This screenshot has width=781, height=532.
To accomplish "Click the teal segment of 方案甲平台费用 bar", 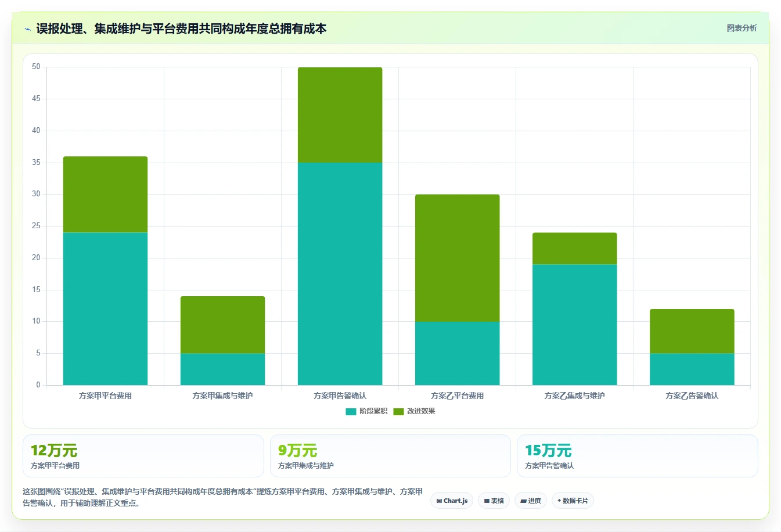I will click(x=105, y=308).
